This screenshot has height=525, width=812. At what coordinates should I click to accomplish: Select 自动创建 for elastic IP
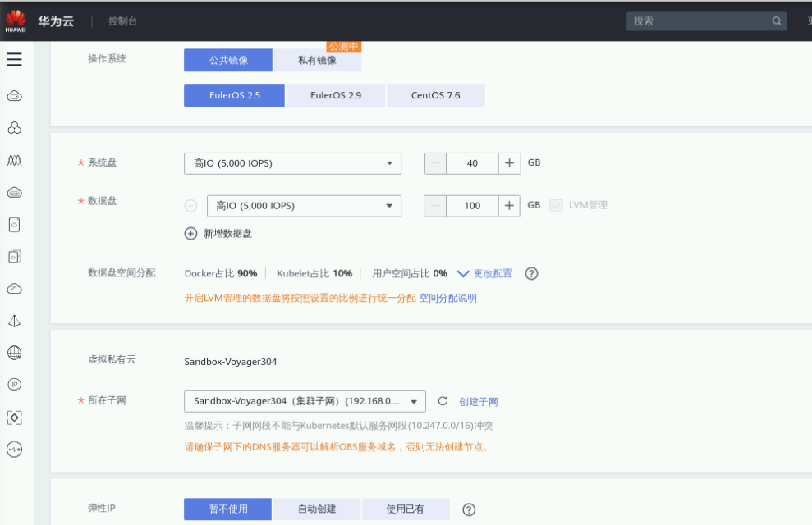point(317,509)
